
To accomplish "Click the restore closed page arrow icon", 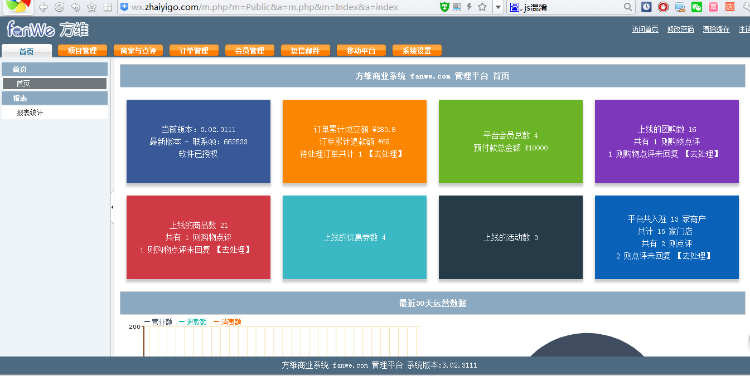I will [x=76, y=7].
